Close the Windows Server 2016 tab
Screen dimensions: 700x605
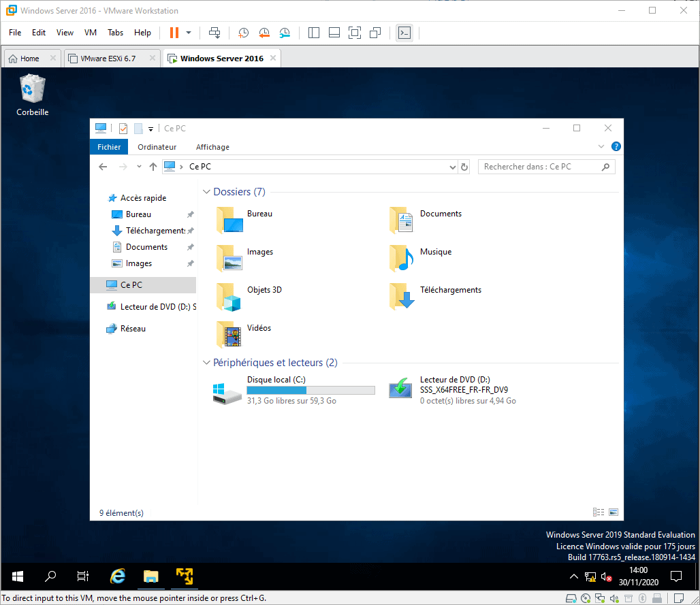[x=273, y=58]
